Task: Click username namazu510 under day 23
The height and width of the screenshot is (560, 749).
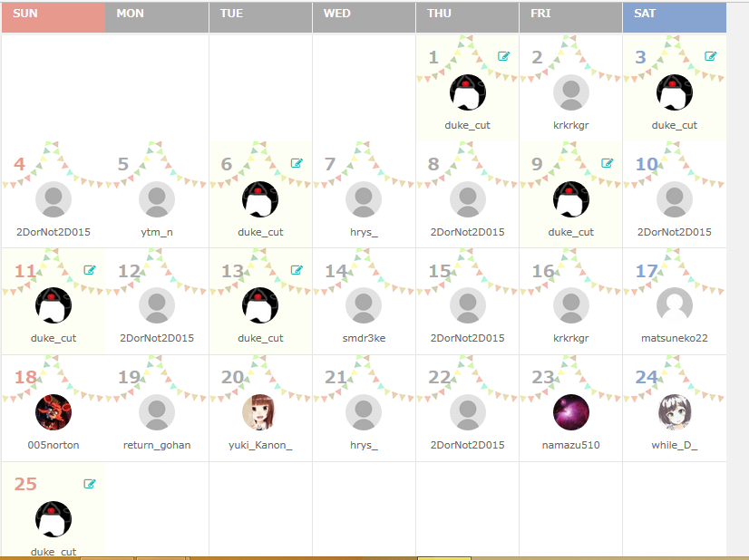Action: 571,445
